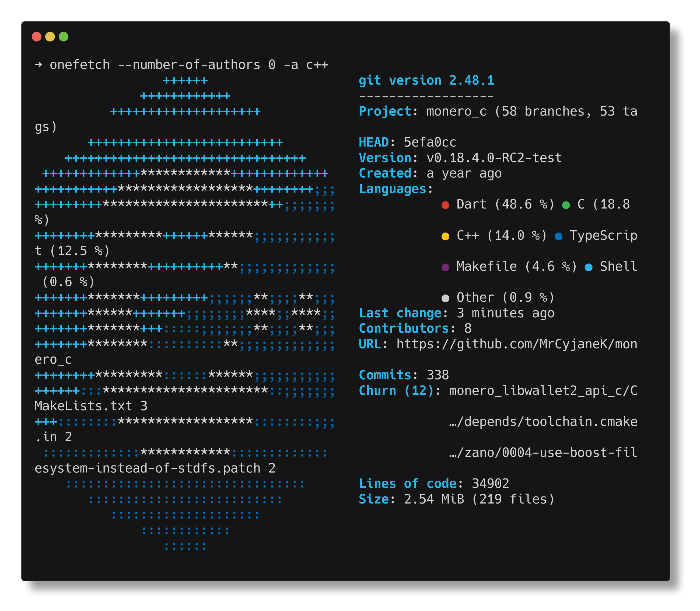Click the yellow C++ language color dot
This screenshot has height=611, width=700.
pyautogui.click(x=445, y=236)
